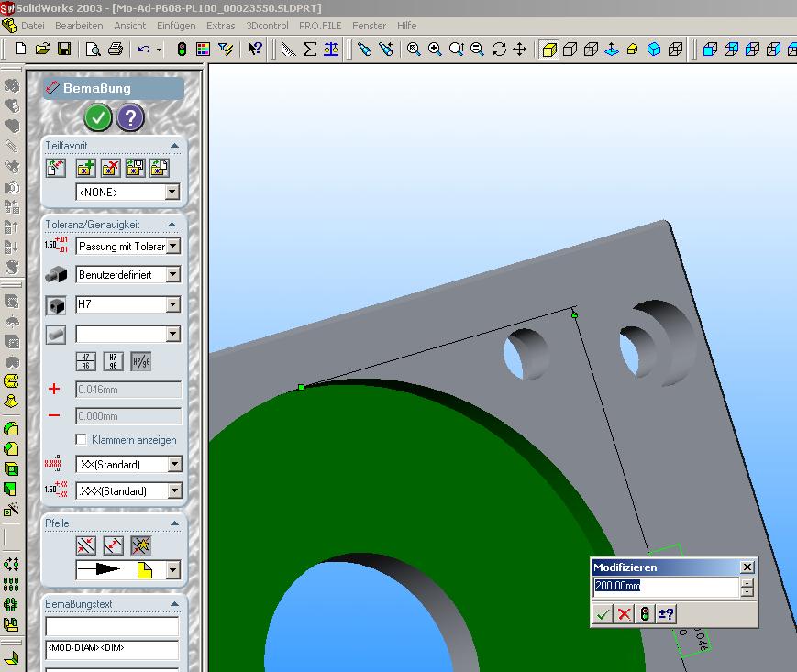Toggle Klammern anzeigen checkbox
The height and width of the screenshot is (672, 797).
(x=81, y=439)
